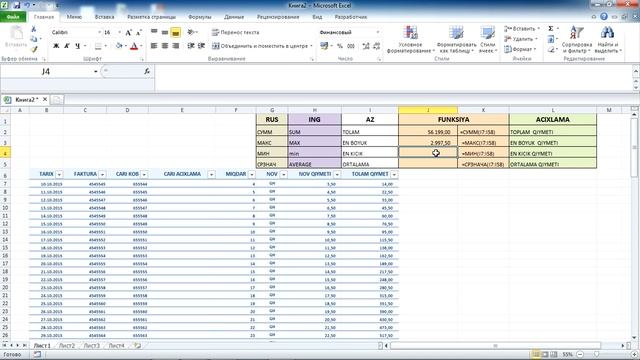
Task: Toggle underline Ч formatting
Action: tap(77, 46)
